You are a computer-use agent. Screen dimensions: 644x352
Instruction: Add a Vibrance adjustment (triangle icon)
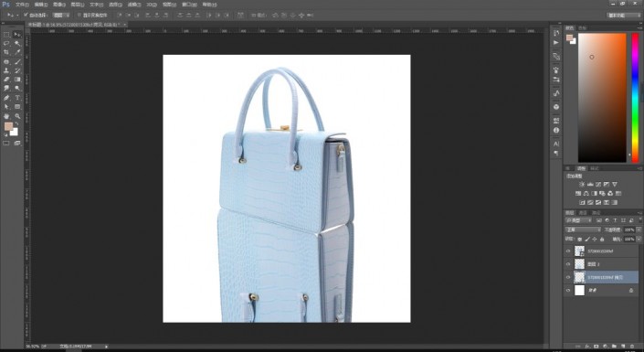(615, 184)
